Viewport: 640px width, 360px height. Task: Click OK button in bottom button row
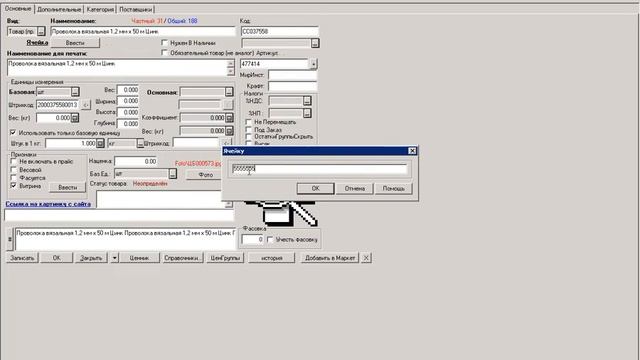click(x=57, y=258)
